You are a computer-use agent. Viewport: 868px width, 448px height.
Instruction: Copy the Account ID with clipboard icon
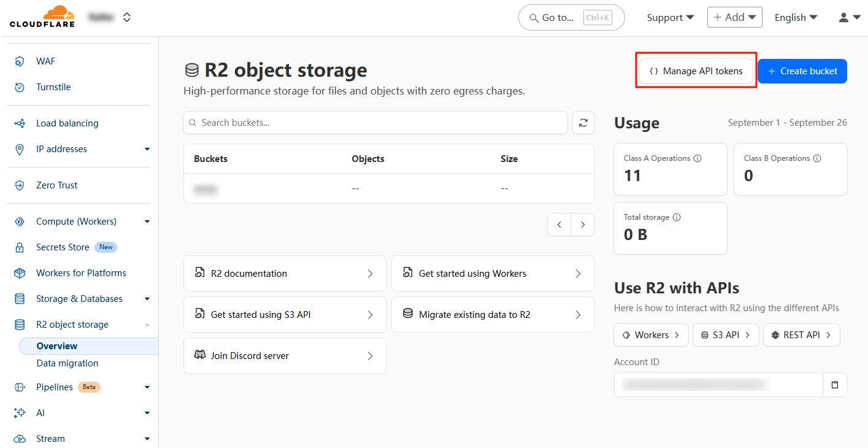(x=834, y=385)
